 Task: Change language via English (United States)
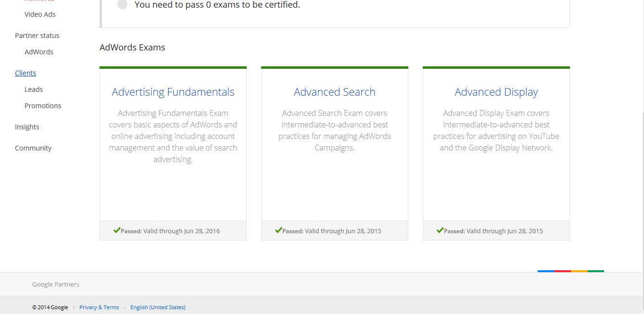click(x=158, y=307)
